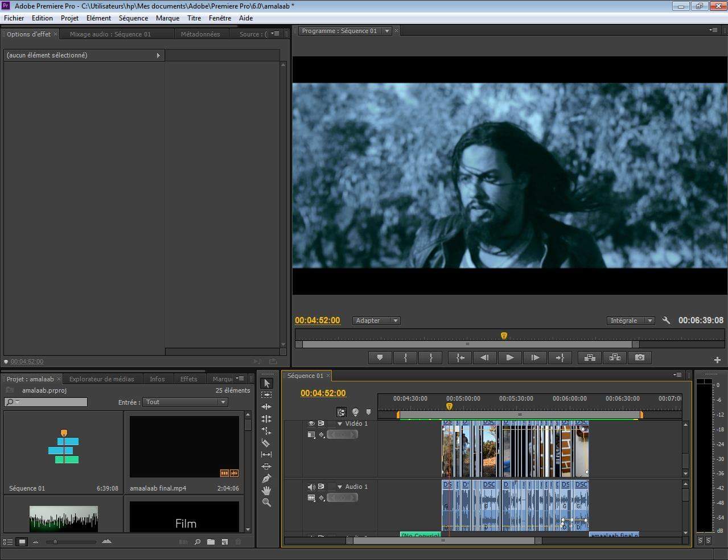728x560 pixels.
Task: Click the Find icon in project panel
Action: click(x=198, y=542)
